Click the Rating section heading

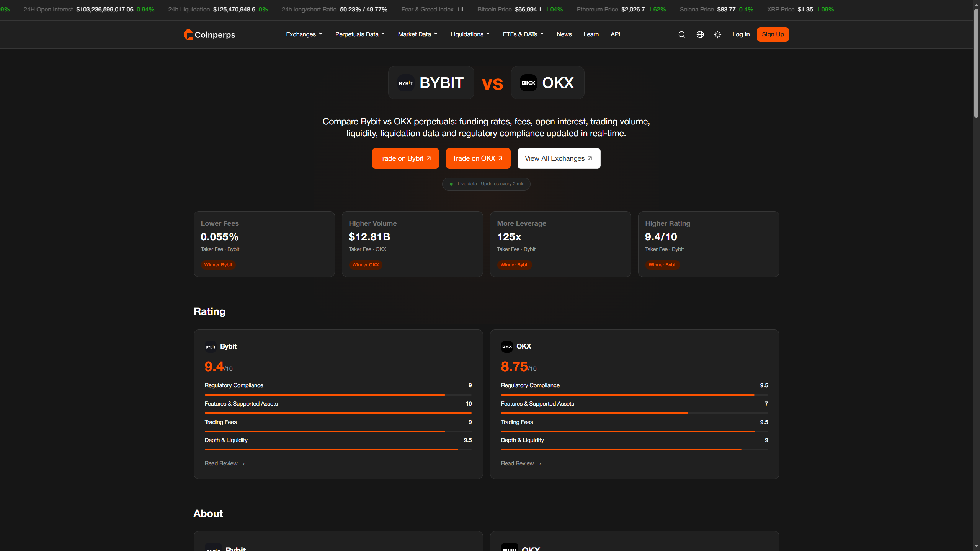pos(209,311)
